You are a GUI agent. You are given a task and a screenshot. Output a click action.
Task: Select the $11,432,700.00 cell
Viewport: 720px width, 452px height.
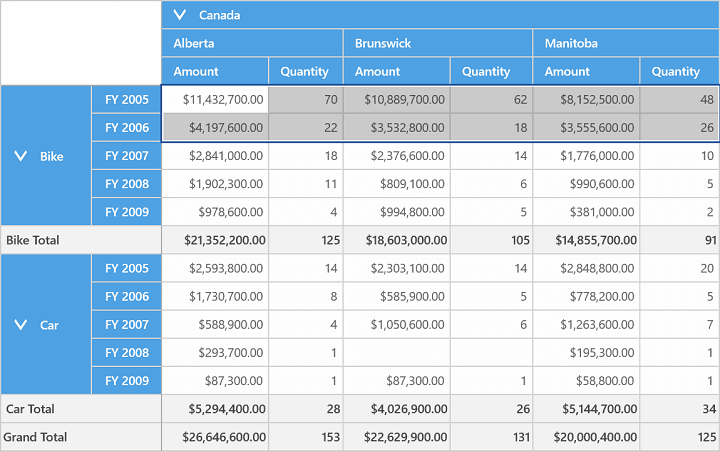click(215, 99)
